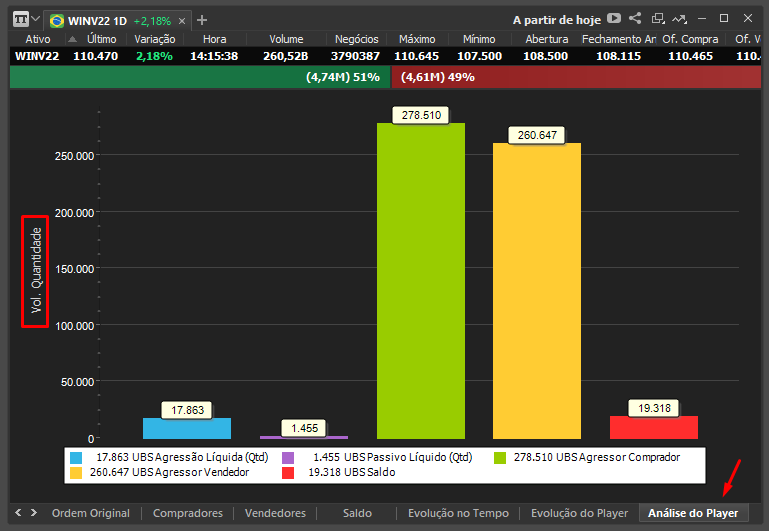This screenshot has height=531, width=769.
Task: Click the 19.318 bar value label
Action: tap(654, 408)
